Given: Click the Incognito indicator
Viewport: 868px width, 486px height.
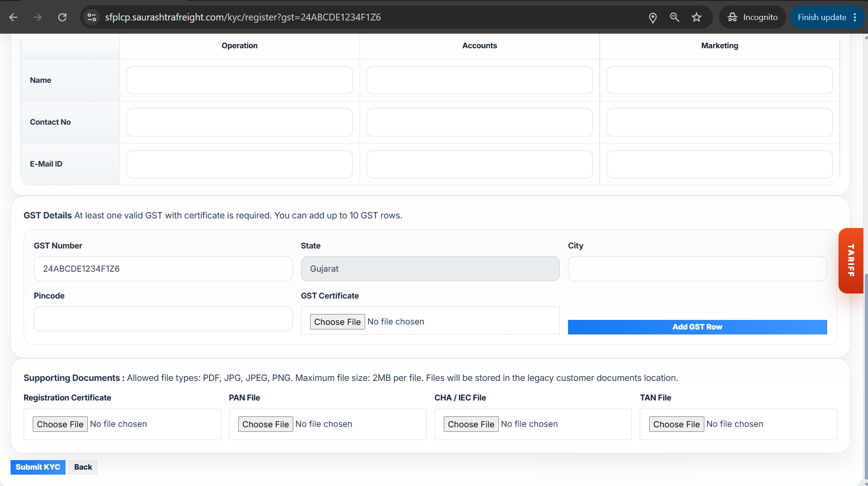Looking at the screenshot, I should (753, 17).
